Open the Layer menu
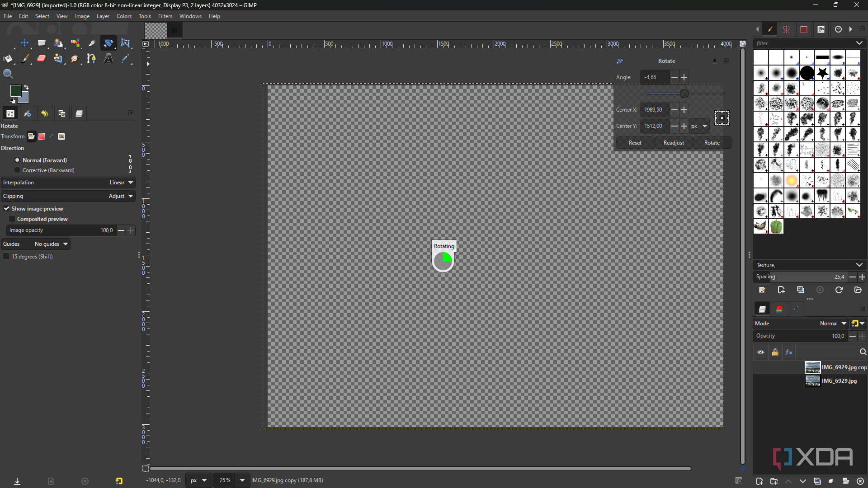The width and height of the screenshot is (868, 488). tap(103, 16)
